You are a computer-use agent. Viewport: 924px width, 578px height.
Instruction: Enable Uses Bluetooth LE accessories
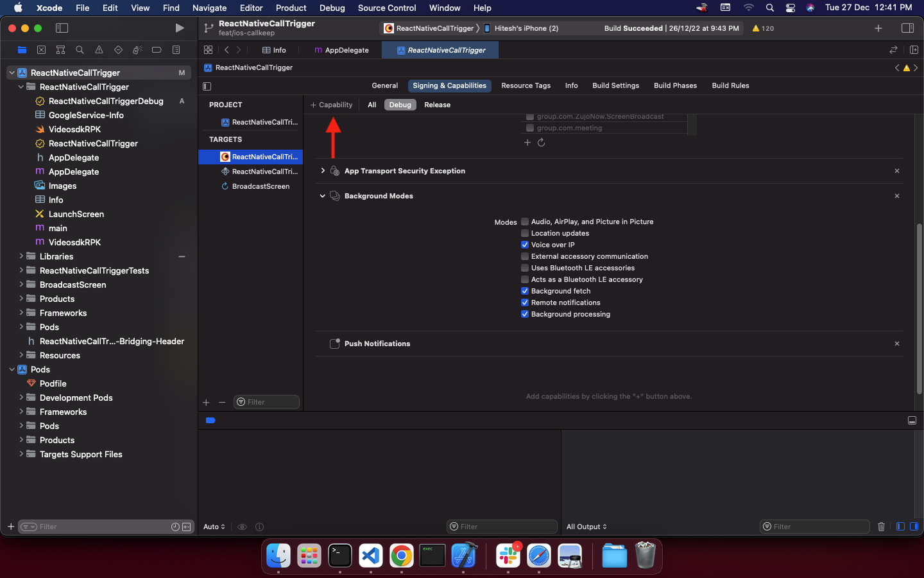pos(525,268)
